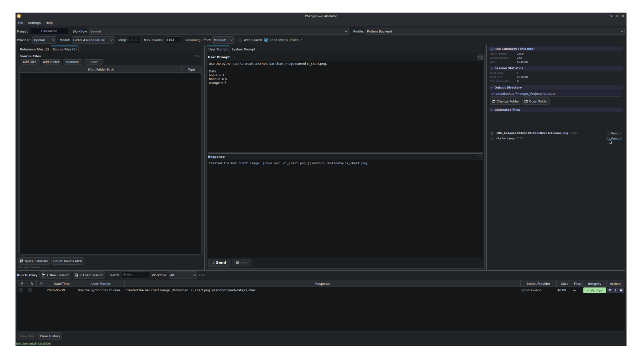Open the Profile dropdown showing Python Backend
This screenshot has height=364, width=642.
pos(495,31)
